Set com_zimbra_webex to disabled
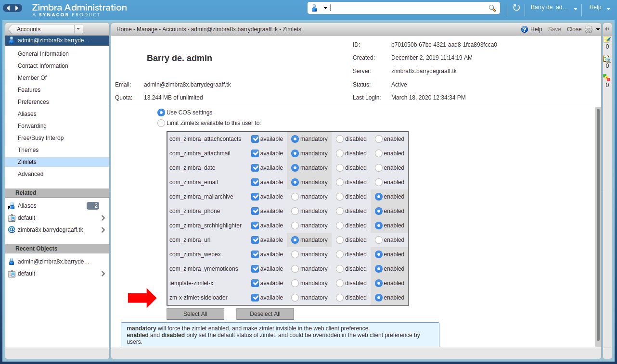This screenshot has width=617, height=364. pyautogui.click(x=340, y=254)
